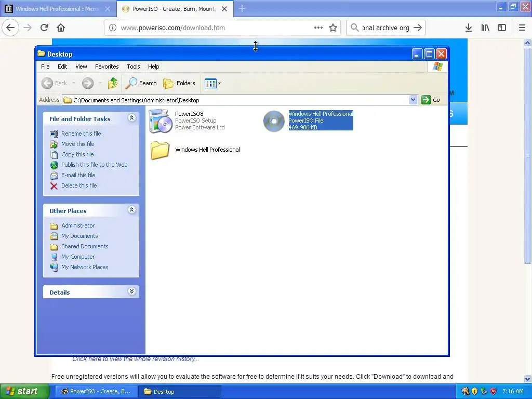Image resolution: width=532 pixels, height=399 pixels.
Task: Click the yellow security shield tray icon
Action: 474,391
